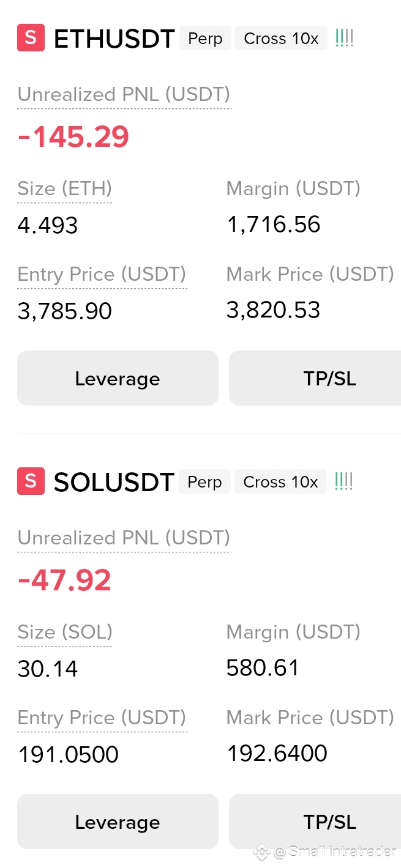This screenshot has height=868, width=401.
Task: Open the Leverage button for SOLUSDT
Action: (118, 822)
